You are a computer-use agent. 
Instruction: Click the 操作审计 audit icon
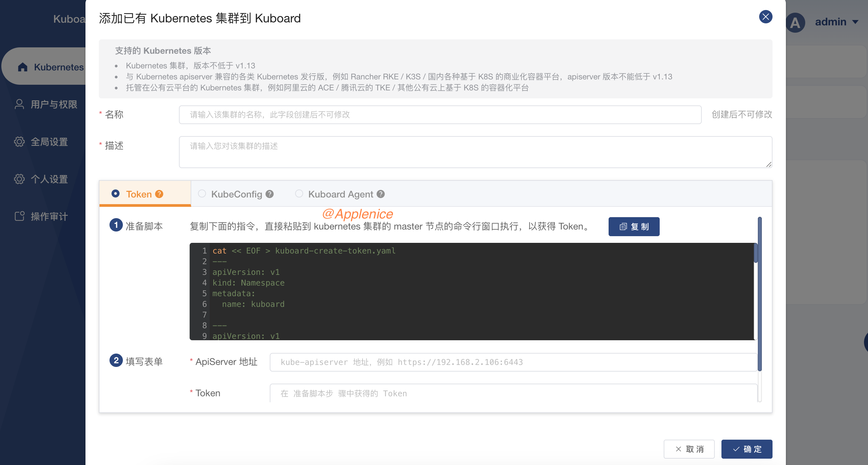click(x=20, y=216)
